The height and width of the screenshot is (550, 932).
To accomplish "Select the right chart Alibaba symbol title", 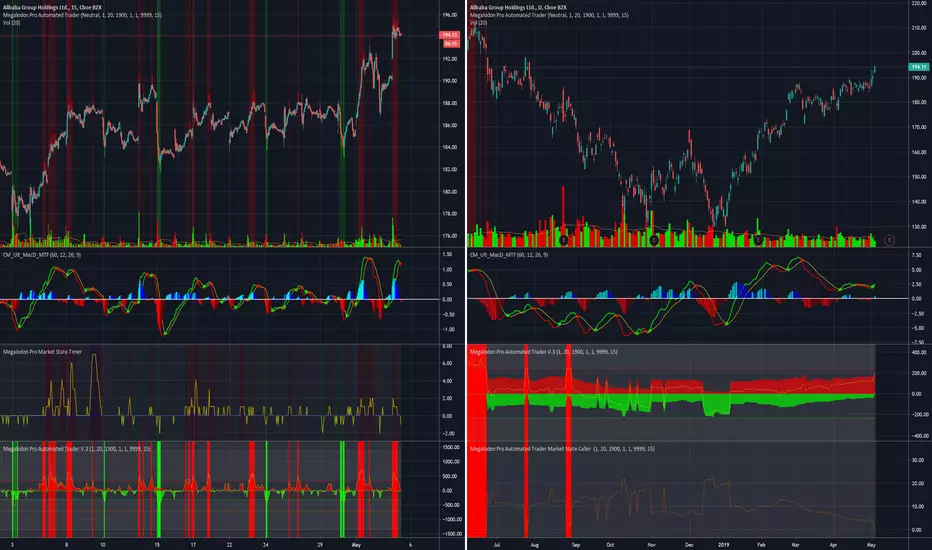I will click(518, 7).
